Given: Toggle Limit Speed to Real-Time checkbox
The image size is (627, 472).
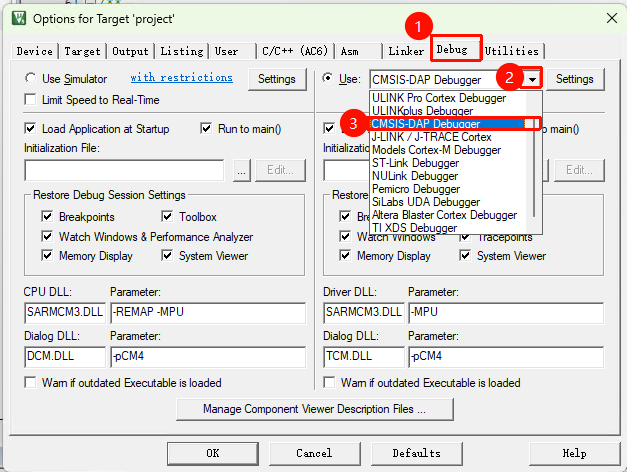Looking at the screenshot, I should [32, 99].
